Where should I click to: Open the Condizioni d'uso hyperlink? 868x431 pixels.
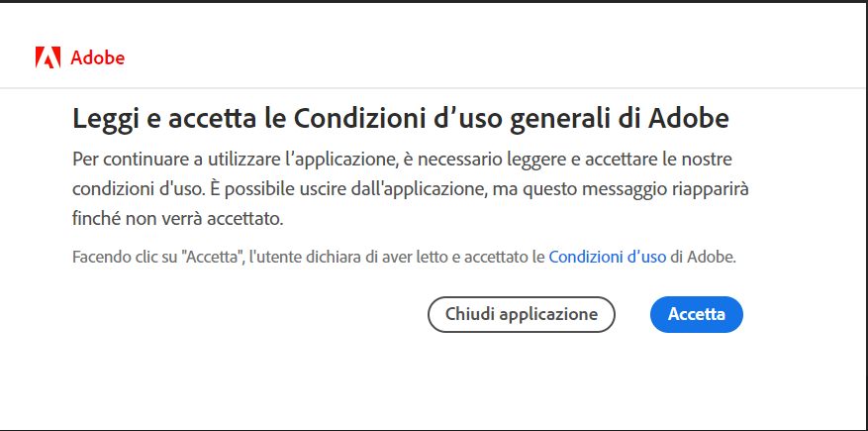pyautogui.click(x=608, y=257)
